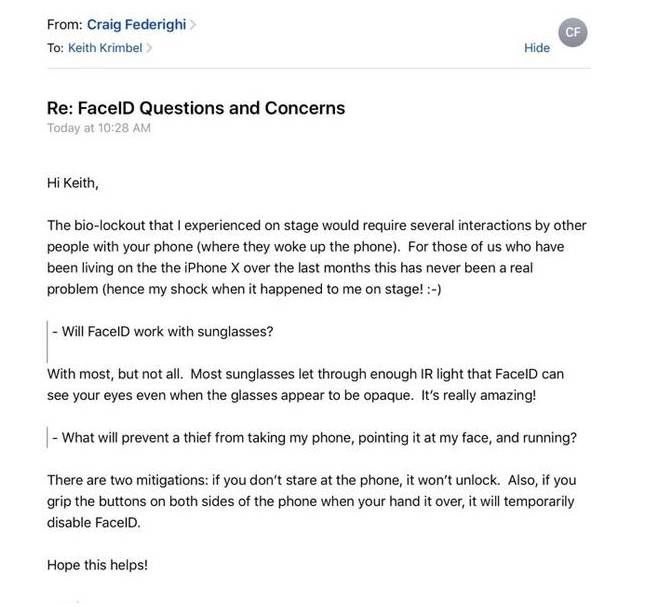This screenshot has width=663, height=607.
Task: Click the subject "Re: FaceID Questions and Concerns"
Action: (196, 108)
